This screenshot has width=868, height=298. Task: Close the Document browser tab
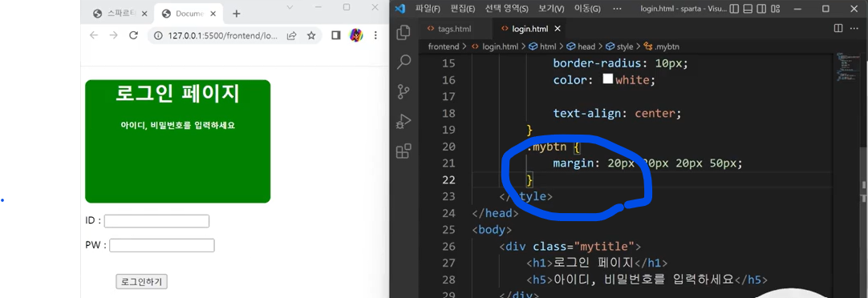coord(213,14)
